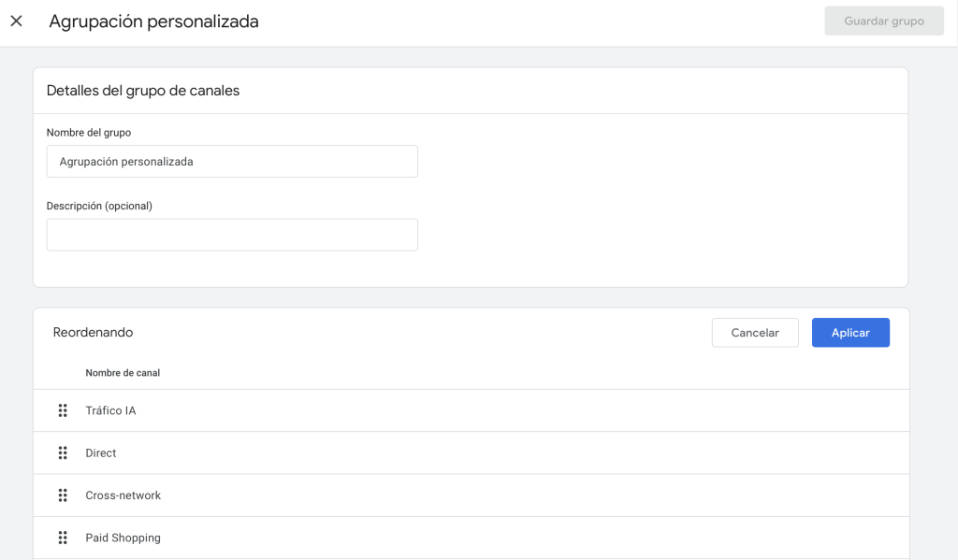This screenshot has height=560, width=958.
Task: Select the Direct channel row label
Action: pyautogui.click(x=101, y=453)
